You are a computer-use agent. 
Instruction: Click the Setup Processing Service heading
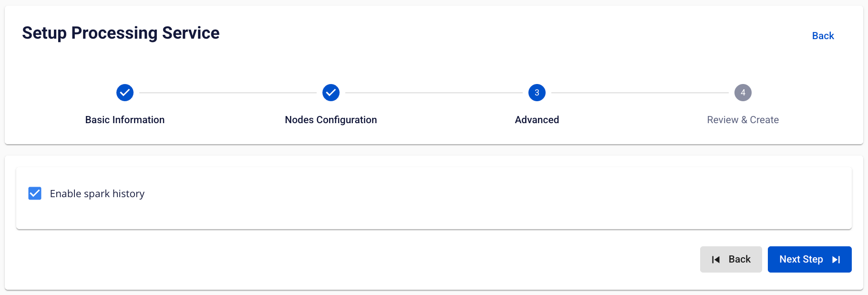click(121, 33)
